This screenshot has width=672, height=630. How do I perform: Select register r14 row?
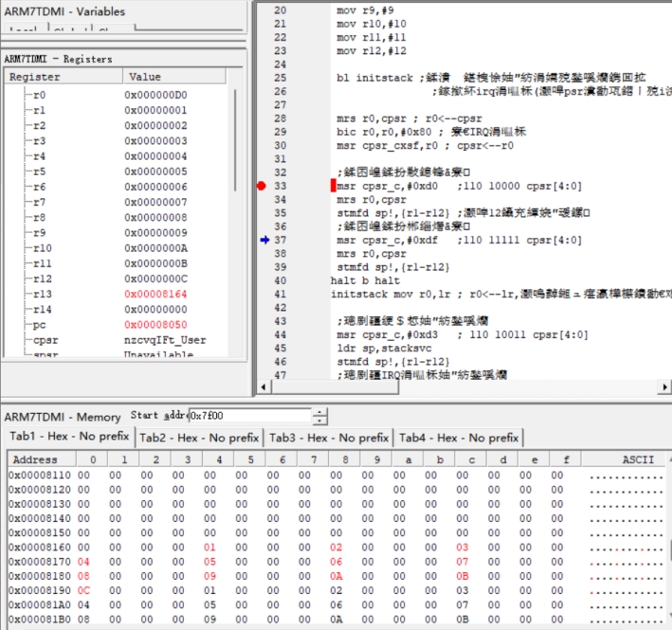tap(116, 309)
